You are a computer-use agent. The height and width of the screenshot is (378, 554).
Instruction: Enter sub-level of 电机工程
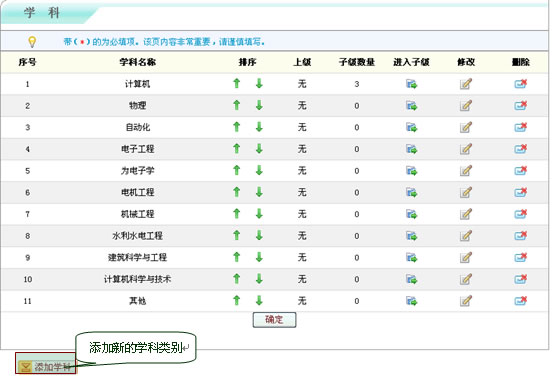(x=412, y=192)
